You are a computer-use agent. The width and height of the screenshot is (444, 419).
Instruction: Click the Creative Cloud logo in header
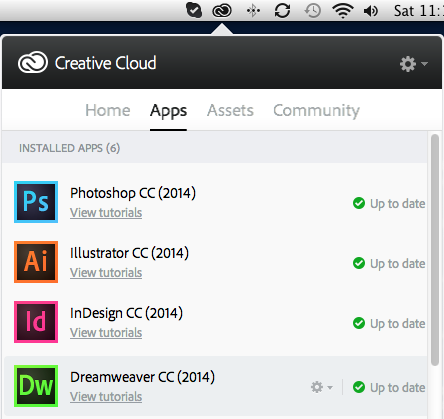(x=33, y=62)
